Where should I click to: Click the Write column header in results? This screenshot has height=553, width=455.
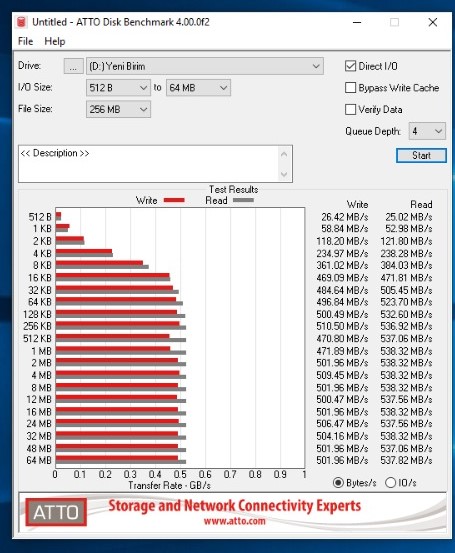(357, 205)
